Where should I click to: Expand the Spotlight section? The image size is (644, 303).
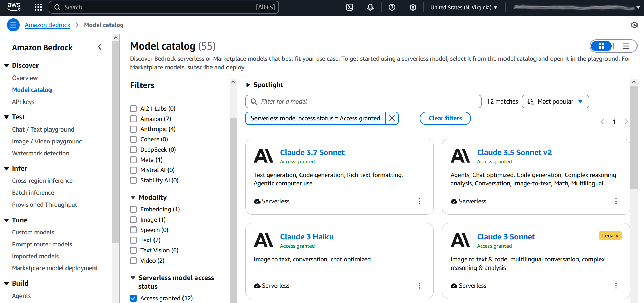tap(248, 85)
